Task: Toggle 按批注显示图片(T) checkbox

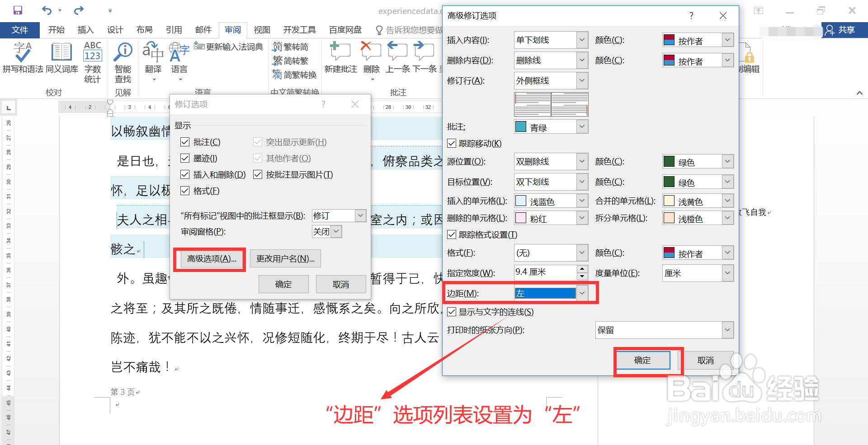Action: point(258,175)
